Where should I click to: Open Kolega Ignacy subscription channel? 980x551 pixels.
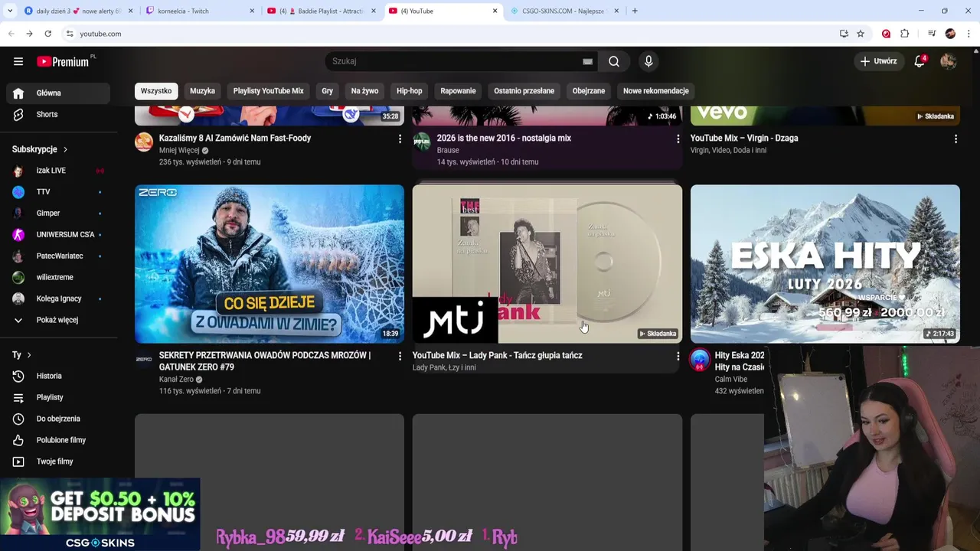point(58,298)
